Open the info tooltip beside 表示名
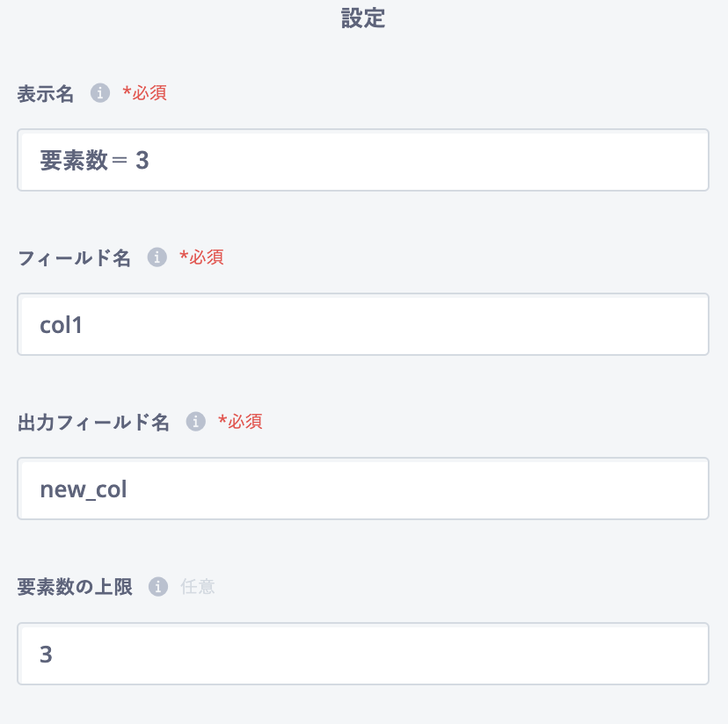728x724 pixels. (x=100, y=93)
